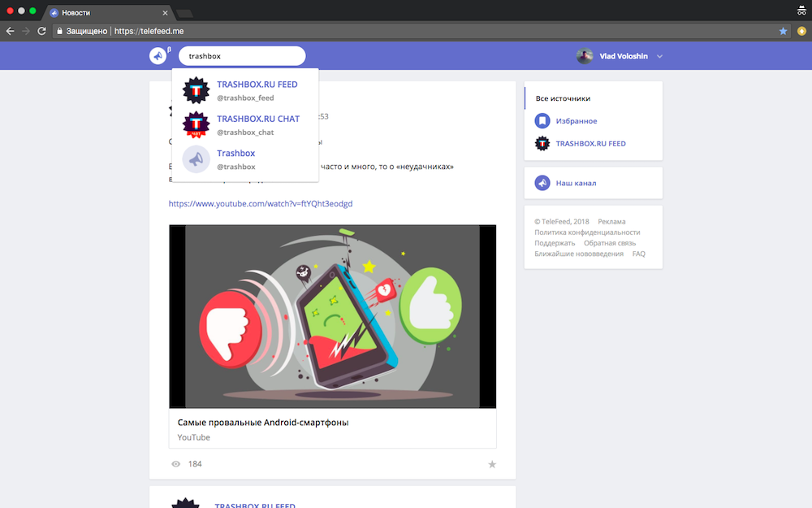The width and height of the screenshot is (812, 508).
Task: Click the eye views icon
Action: point(176,464)
